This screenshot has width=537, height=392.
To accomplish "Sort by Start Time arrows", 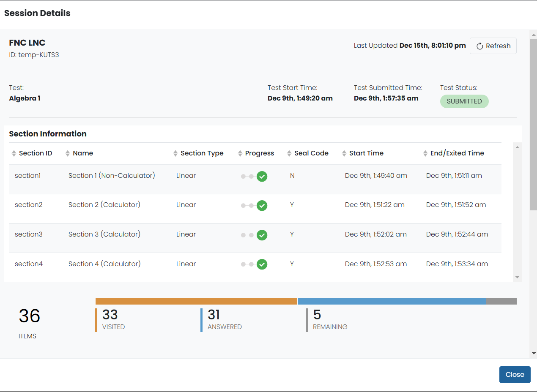I will pyautogui.click(x=344, y=153).
